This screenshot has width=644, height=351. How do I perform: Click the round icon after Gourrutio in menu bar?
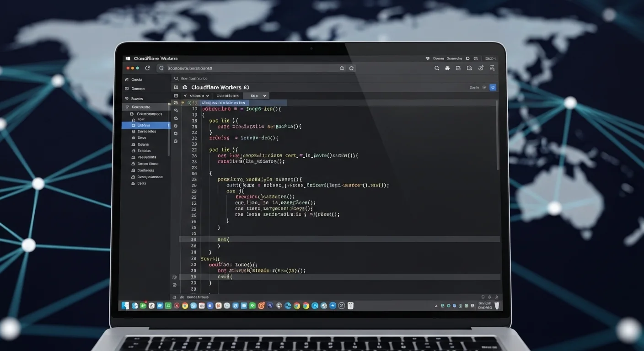pos(467,58)
